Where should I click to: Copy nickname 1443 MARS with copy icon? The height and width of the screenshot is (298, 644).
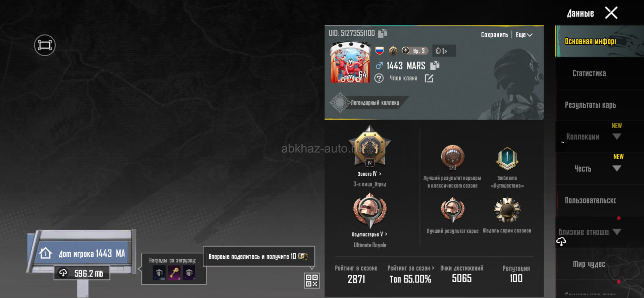pyautogui.click(x=435, y=65)
